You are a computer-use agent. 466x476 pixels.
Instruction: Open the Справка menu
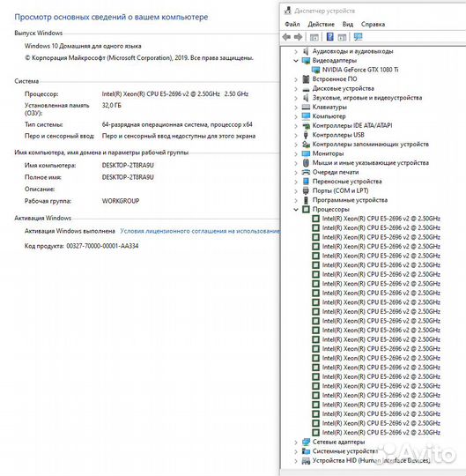pos(373,25)
